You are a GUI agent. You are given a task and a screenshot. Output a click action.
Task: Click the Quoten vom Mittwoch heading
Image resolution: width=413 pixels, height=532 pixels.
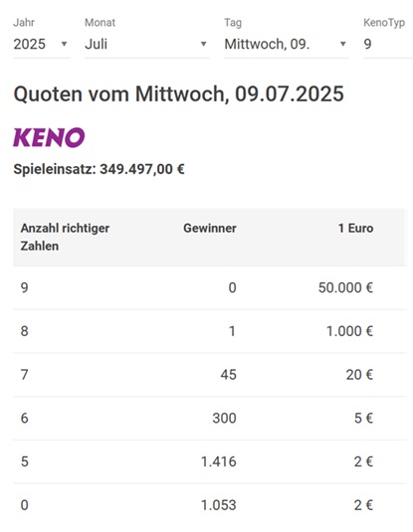coord(179,94)
